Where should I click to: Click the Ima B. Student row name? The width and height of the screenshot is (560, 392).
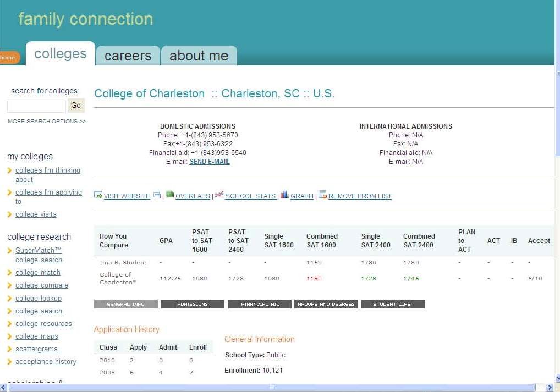click(x=123, y=262)
